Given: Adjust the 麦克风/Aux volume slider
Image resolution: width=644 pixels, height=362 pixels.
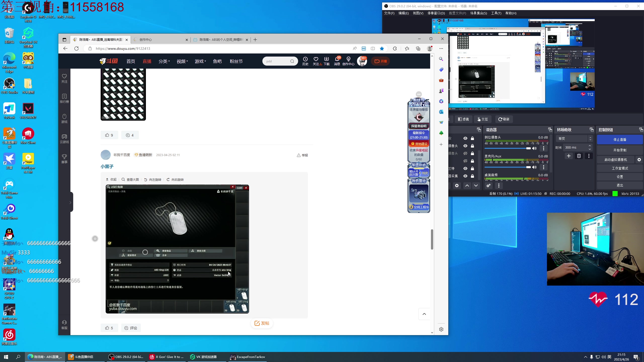Looking at the screenshot, I should 507,167.
